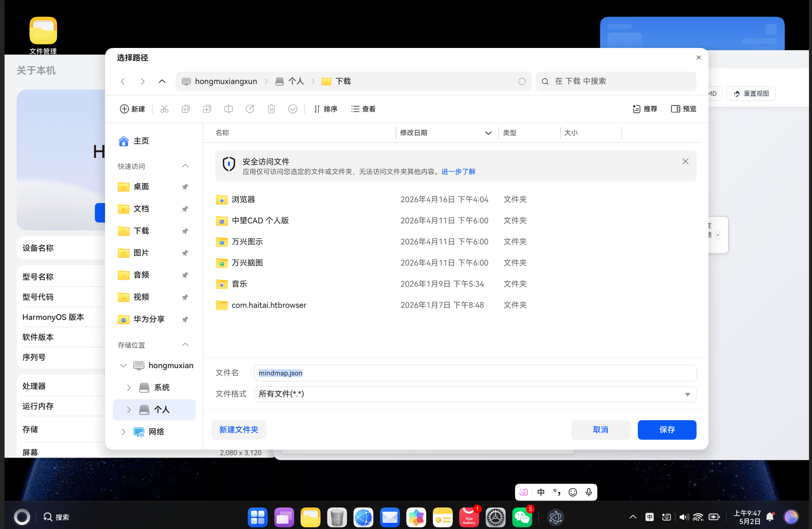Click the 保存 button
Viewport: 812px width, 529px height.
tap(667, 430)
